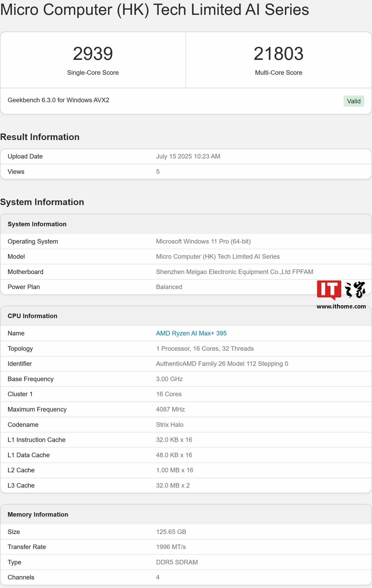Click the Microsoft Windows 11 Pro value
This screenshot has width=372, height=588.
(x=203, y=241)
